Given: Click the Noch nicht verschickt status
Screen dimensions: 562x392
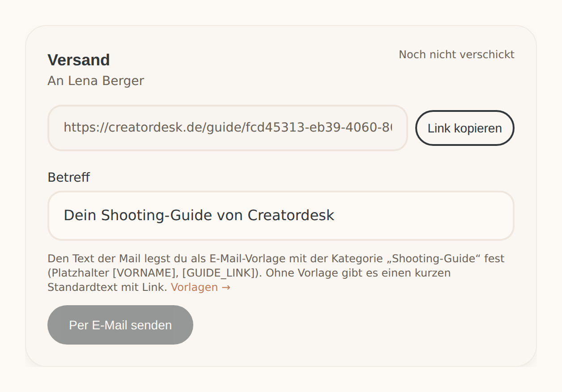Looking at the screenshot, I should pos(456,55).
